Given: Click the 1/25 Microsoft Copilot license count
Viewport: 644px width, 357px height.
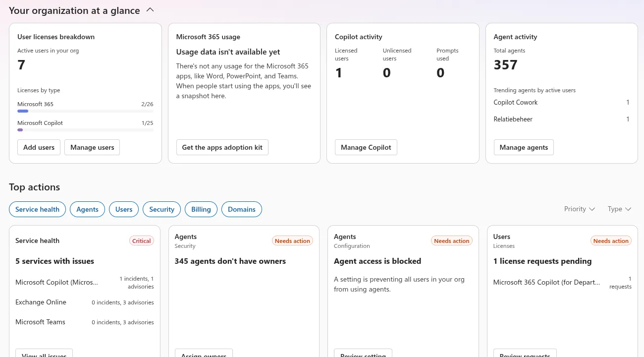Looking at the screenshot, I should coord(147,123).
